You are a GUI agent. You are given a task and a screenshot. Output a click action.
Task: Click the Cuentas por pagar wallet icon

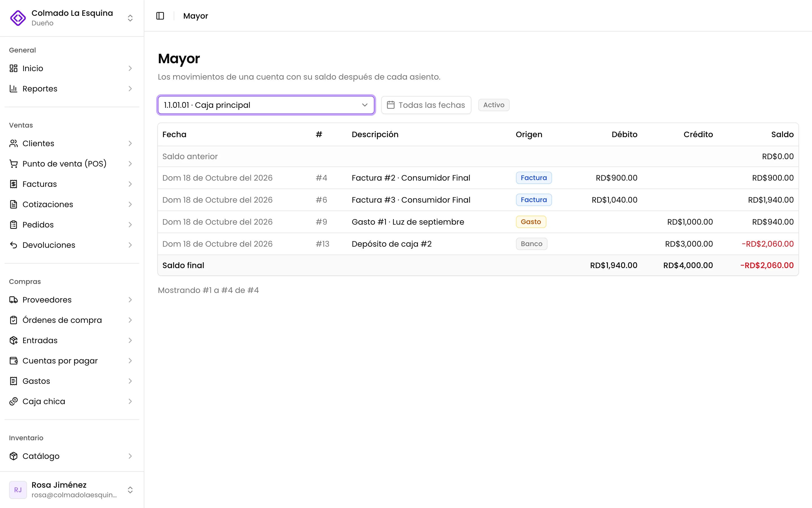tap(14, 361)
